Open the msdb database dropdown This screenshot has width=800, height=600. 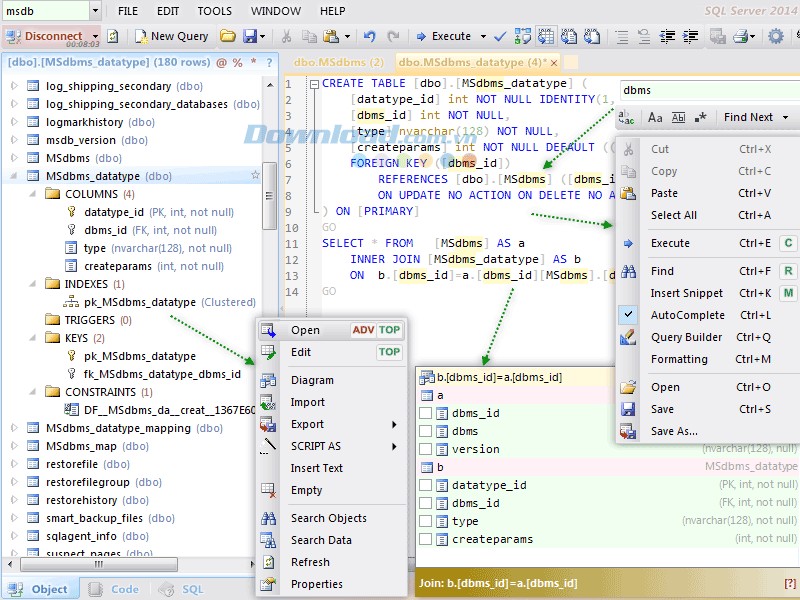pos(95,10)
